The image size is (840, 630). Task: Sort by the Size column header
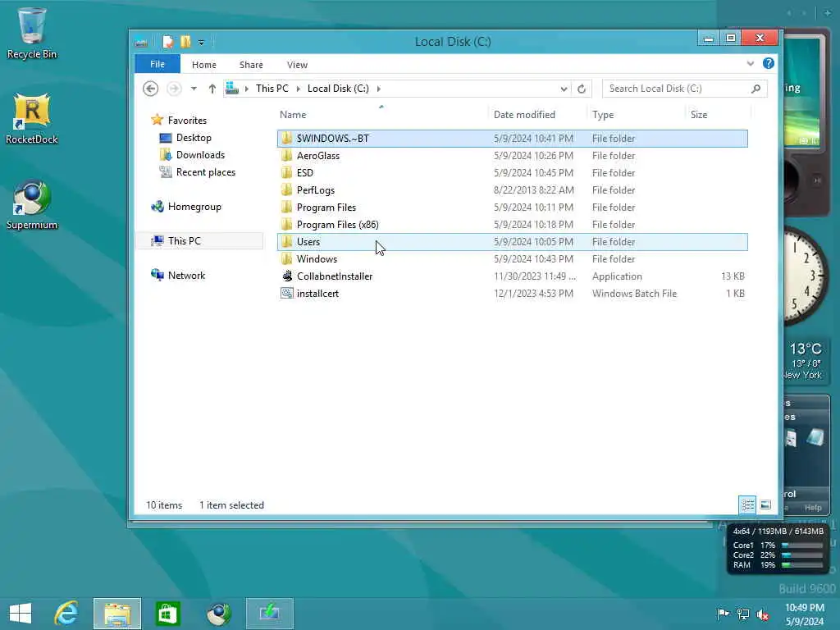click(718, 115)
